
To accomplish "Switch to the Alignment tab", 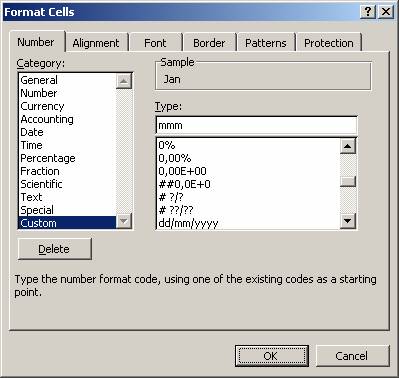I will click(96, 43).
